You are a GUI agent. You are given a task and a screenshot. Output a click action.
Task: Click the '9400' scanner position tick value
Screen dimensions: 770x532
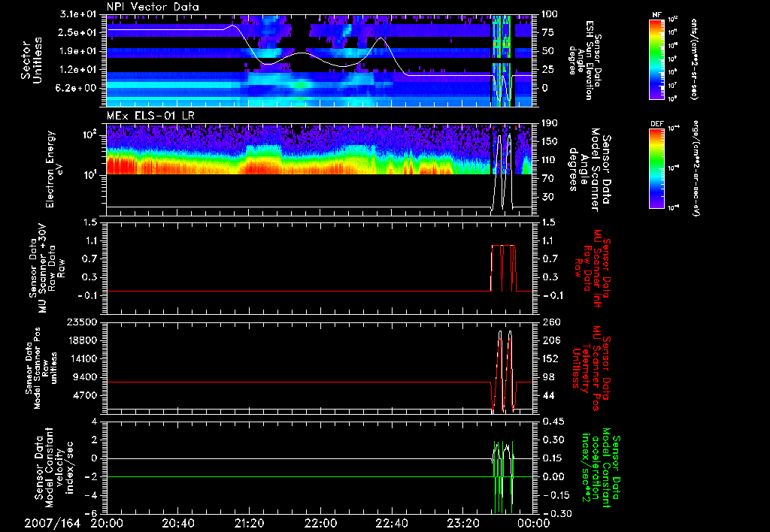[86, 377]
